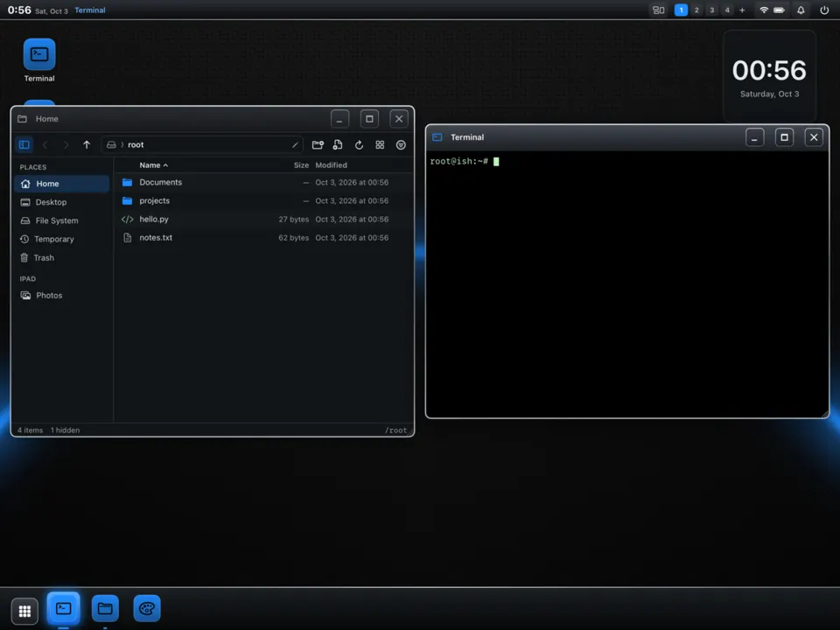This screenshot has height=630, width=840.
Task: Select the notes.txt file
Action: pos(263,237)
